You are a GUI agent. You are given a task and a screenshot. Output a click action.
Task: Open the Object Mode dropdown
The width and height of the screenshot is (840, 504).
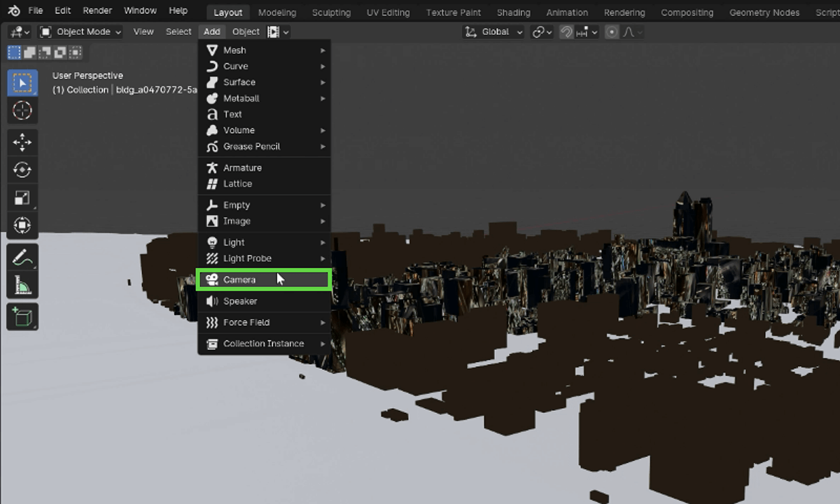80,32
